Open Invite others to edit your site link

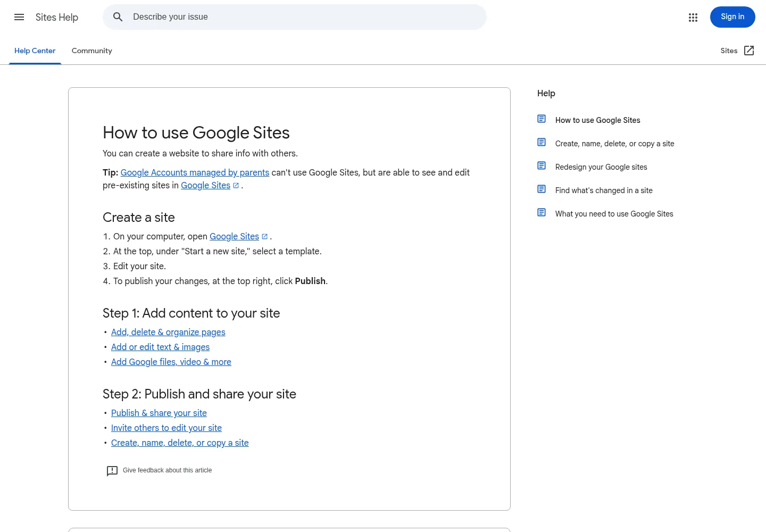(166, 428)
